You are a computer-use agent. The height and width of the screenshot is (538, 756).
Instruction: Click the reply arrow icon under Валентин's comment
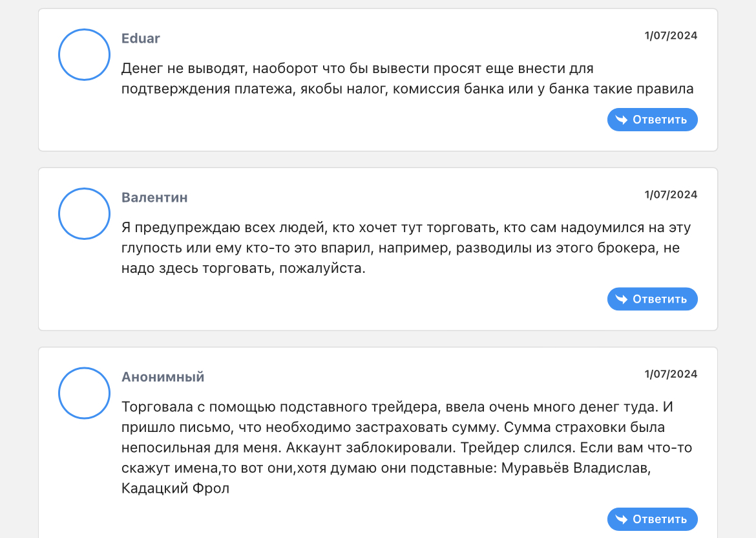[x=621, y=299]
